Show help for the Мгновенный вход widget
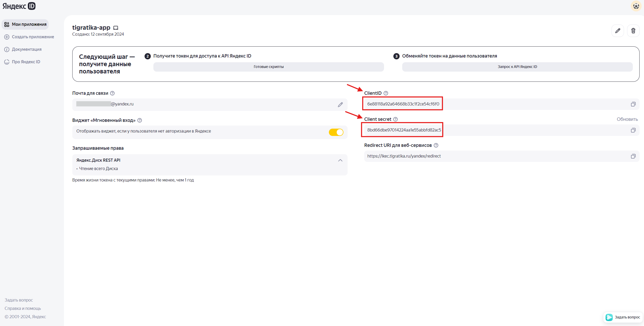The width and height of the screenshot is (644, 326). click(140, 120)
